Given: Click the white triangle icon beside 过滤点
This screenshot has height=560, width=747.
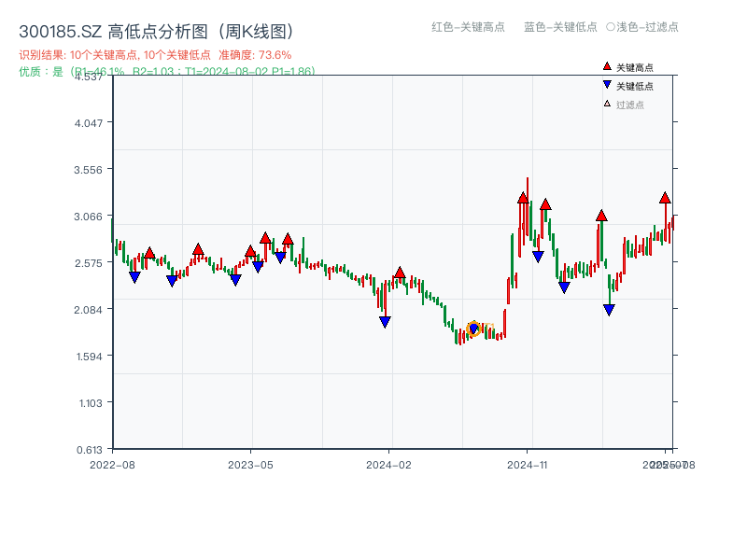Looking at the screenshot, I should tap(607, 104).
